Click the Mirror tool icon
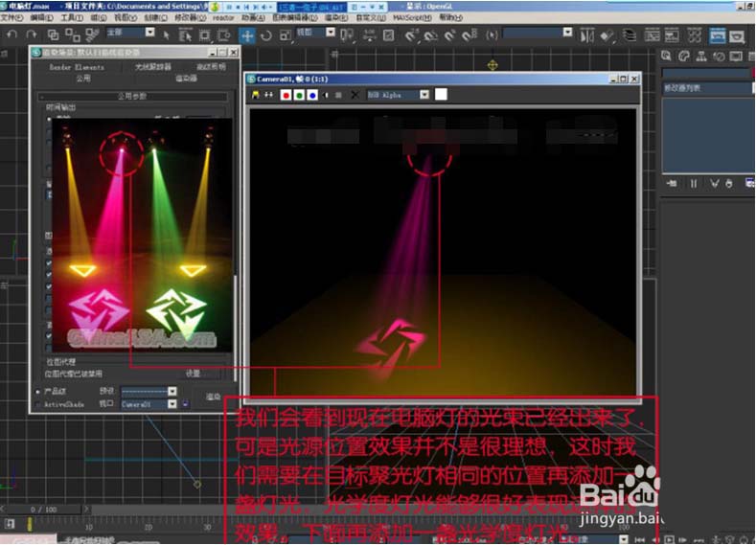Viewport: 756px width, 545px height. coord(586,35)
